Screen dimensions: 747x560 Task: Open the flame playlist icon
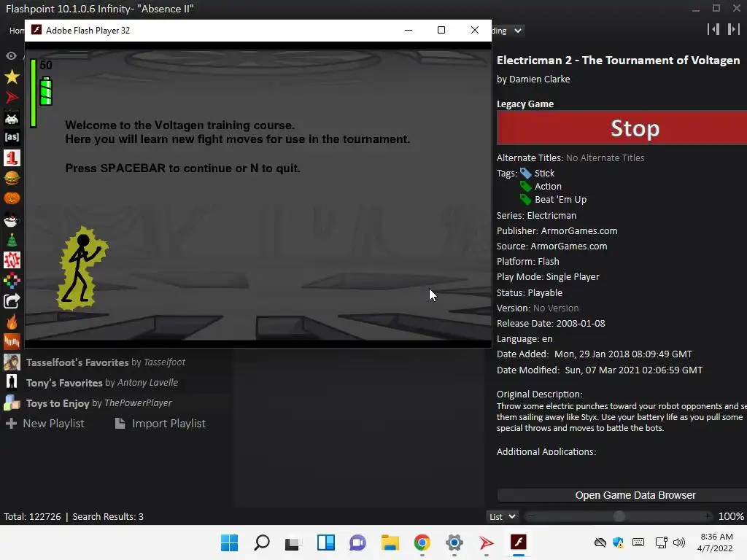pos(12,322)
